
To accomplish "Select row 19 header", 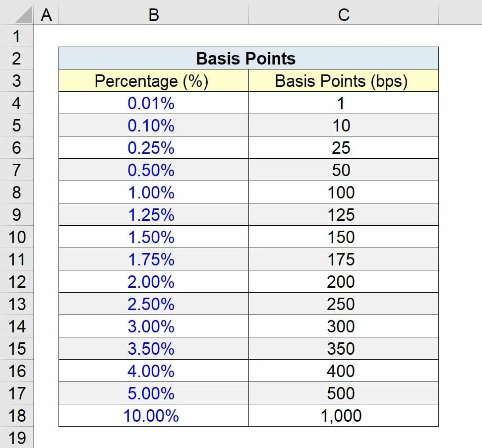I will click(16, 438).
